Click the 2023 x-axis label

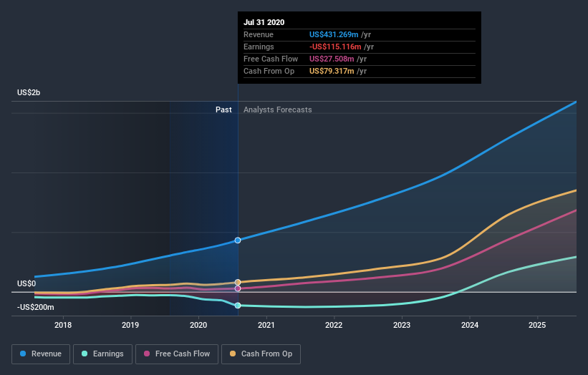pyautogui.click(x=402, y=325)
